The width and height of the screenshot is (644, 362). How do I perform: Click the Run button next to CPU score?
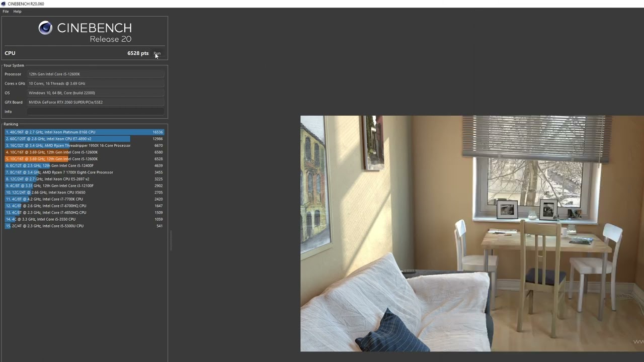pos(157,53)
